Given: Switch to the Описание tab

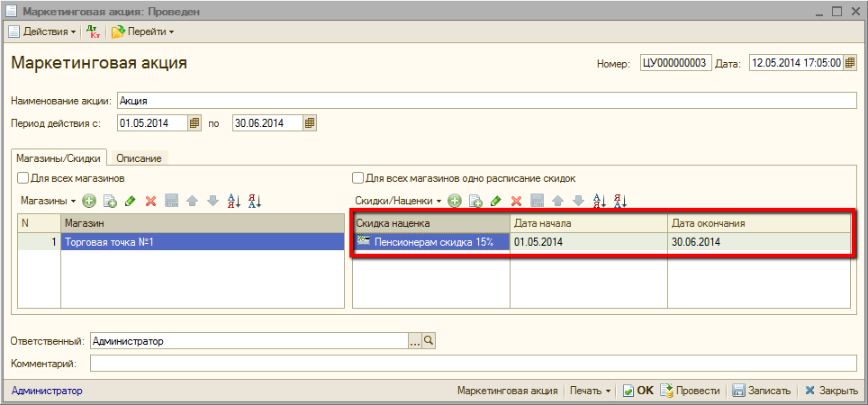Looking at the screenshot, I should point(139,158).
